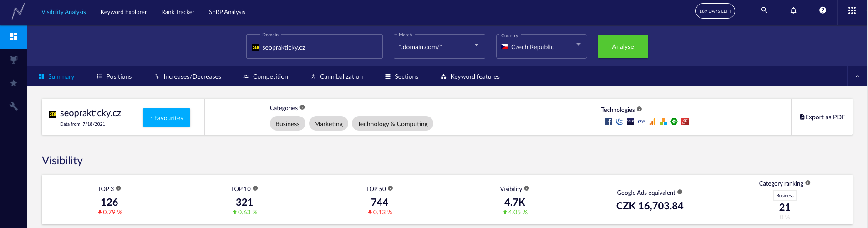Open SERP Analysis menu
This screenshot has height=228, width=868.
coord(227,12)
